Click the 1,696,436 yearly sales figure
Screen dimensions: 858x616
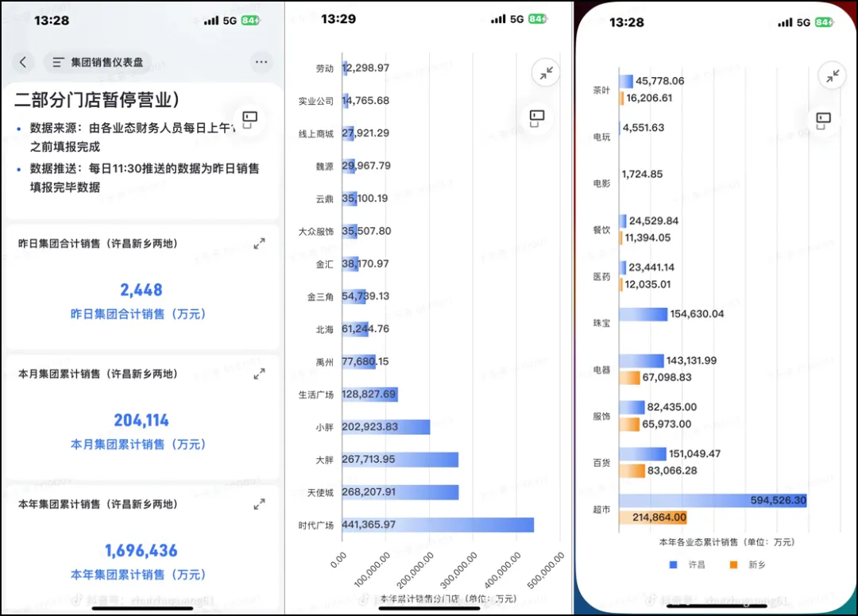click(141, 551)
